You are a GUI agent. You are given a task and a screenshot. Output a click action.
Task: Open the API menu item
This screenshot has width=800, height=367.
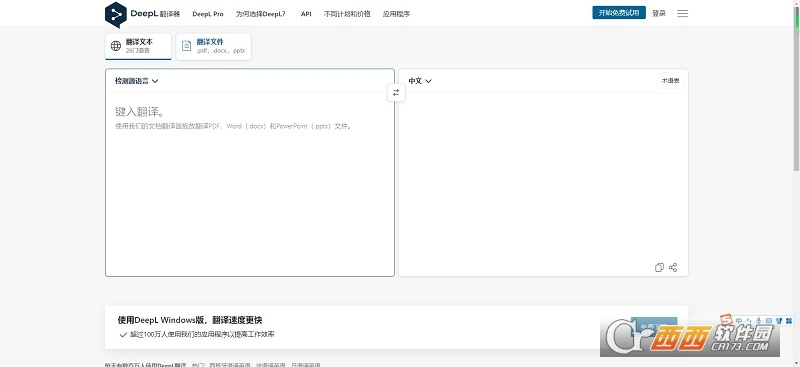[306, 14]
